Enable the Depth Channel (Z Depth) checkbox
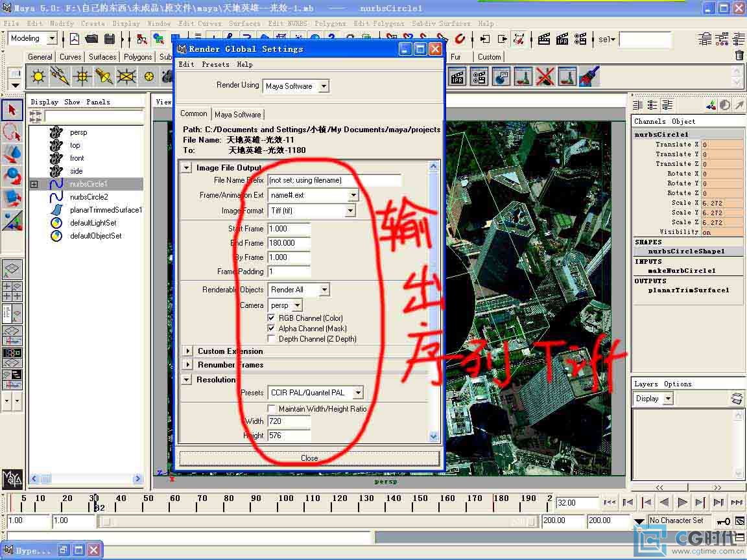The height and width of the screenshot is (560, 747). pos(271,338)
